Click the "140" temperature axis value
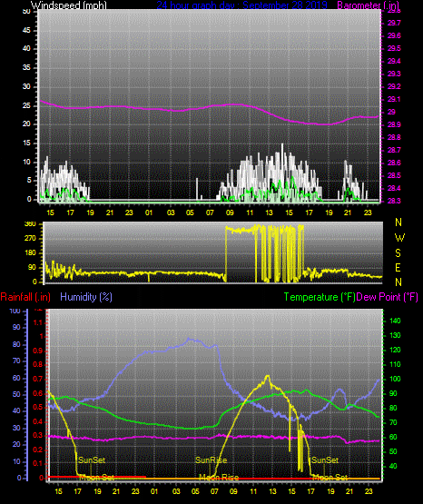Image resolution: width=423 pixels, height=504 pixels. pyautogui.click(x=395, y=321)
